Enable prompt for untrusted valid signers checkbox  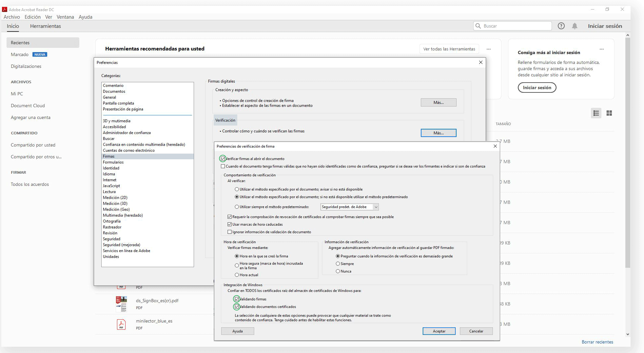(223, 166)
